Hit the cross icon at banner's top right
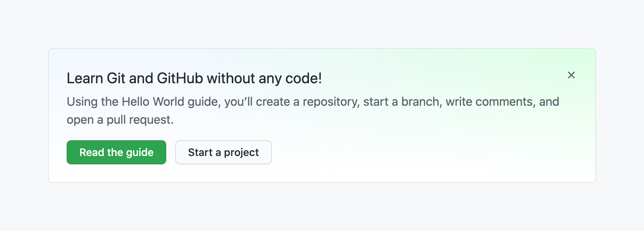The height and width of the screenshot is (231, 644). 571,75
